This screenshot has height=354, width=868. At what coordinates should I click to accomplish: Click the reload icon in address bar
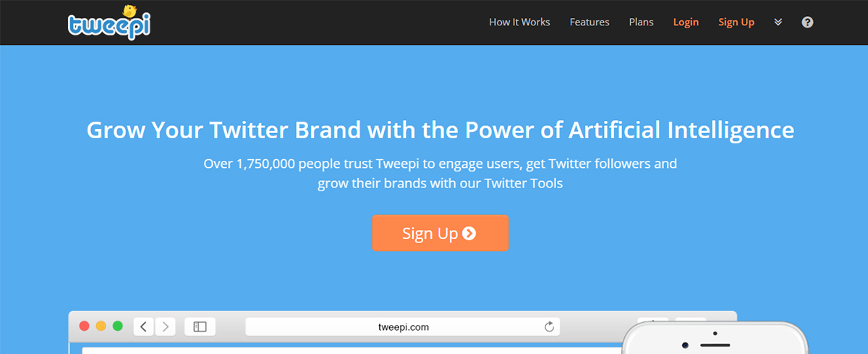(549, 327)
